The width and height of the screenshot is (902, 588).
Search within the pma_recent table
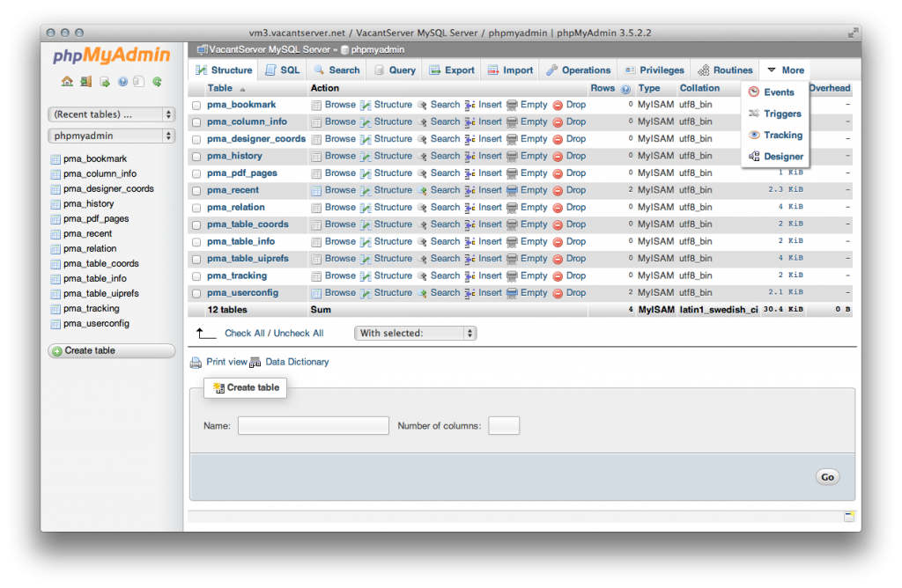point(445,189)
